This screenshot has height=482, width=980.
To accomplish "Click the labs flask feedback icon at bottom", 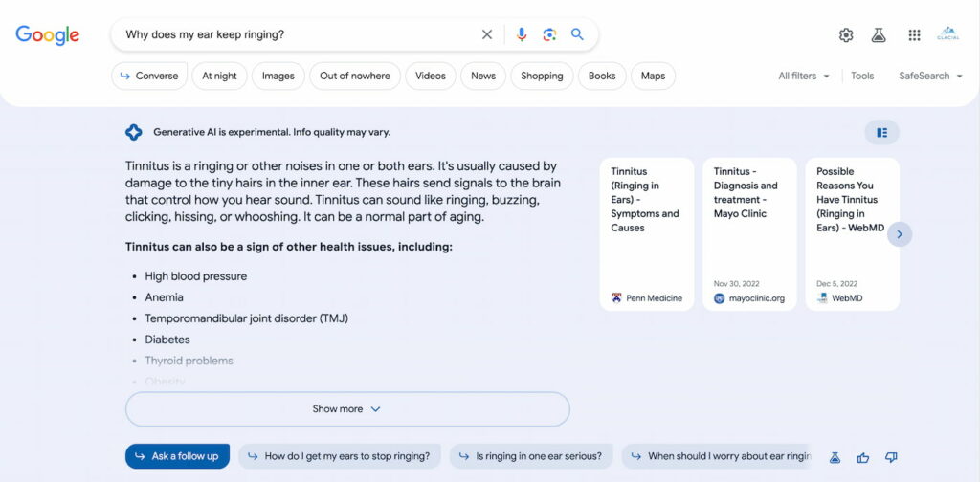I will point(835,458).
